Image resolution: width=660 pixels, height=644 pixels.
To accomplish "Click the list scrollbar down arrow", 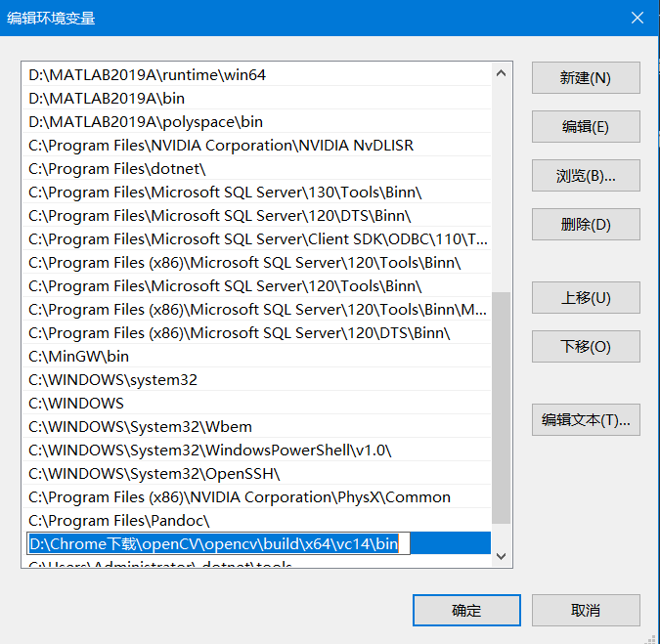I will click(501, 556).
